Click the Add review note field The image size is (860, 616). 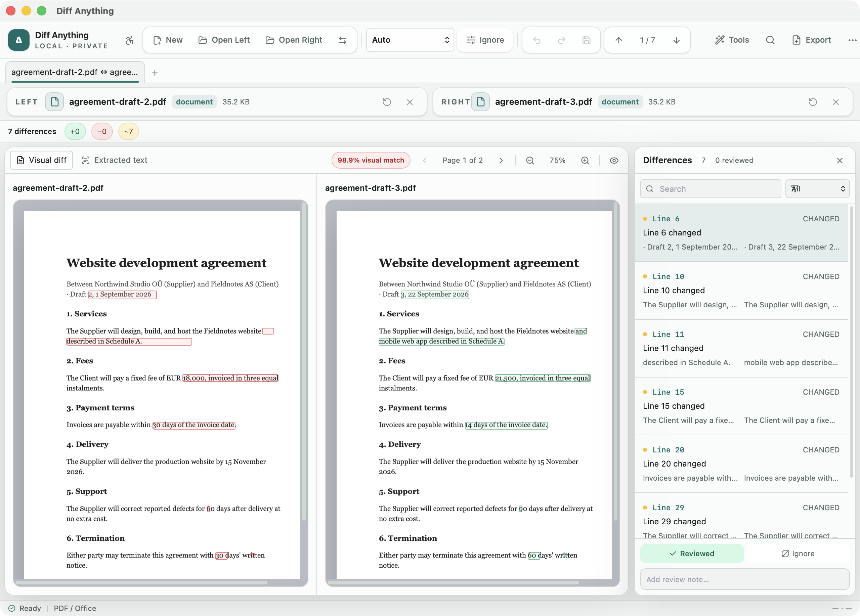[745, 579]
